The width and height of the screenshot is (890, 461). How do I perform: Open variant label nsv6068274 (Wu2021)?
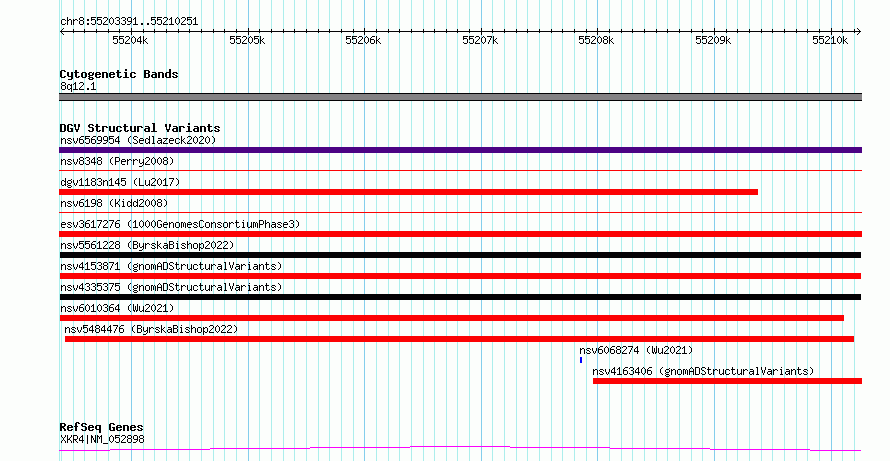pos(636,350)
